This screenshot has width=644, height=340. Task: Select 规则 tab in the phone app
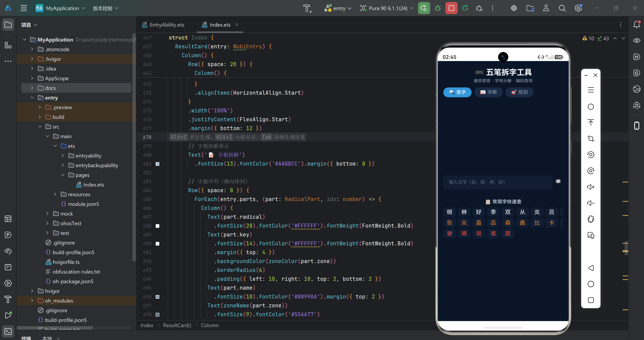point(519,92)
